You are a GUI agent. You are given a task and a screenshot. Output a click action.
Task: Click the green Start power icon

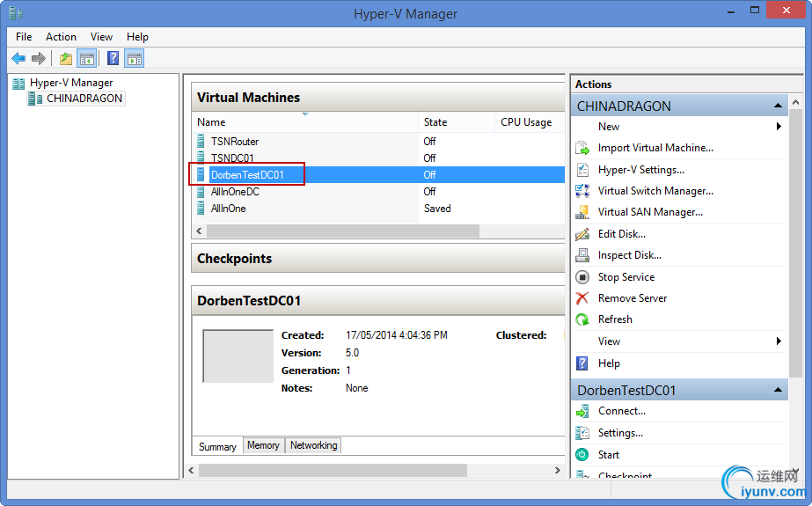(582, 455)
